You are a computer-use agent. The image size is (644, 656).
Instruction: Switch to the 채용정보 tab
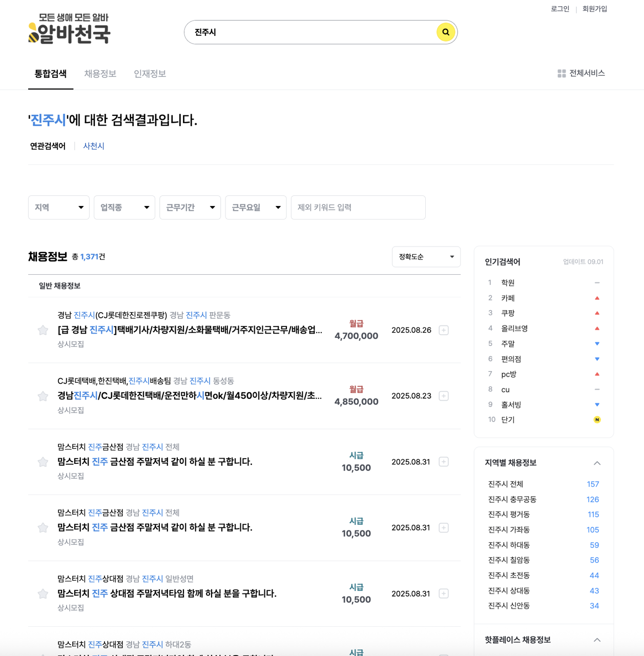pos(100,74)
